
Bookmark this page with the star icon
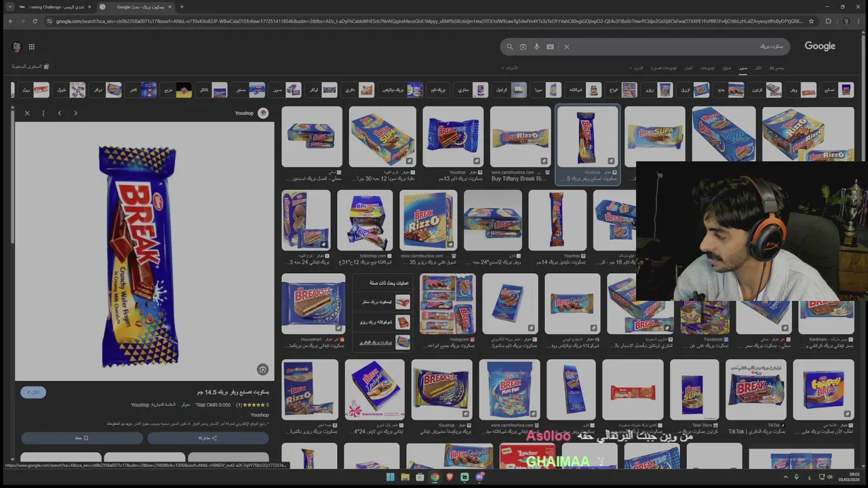pos(811,21)
